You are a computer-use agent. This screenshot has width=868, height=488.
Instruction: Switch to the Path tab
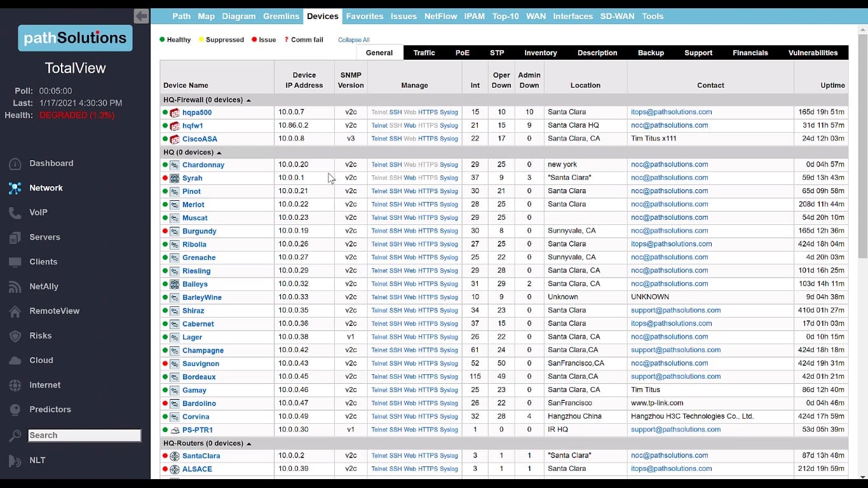coord(181,17)
